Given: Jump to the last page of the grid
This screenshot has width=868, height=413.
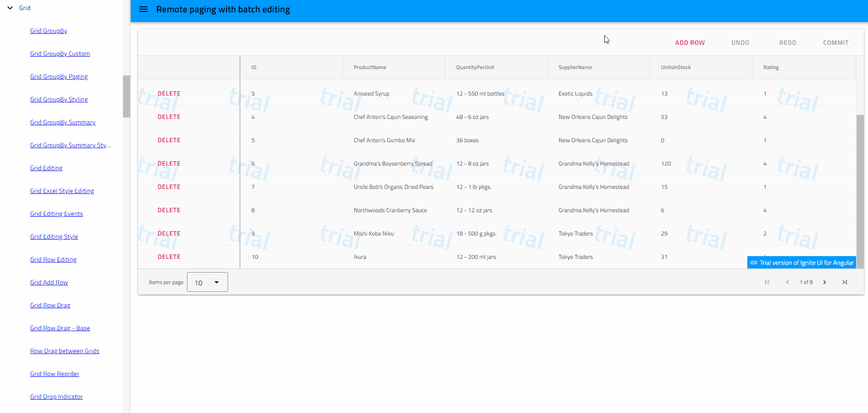Looking at the screenshot, I should coord(844,282).
